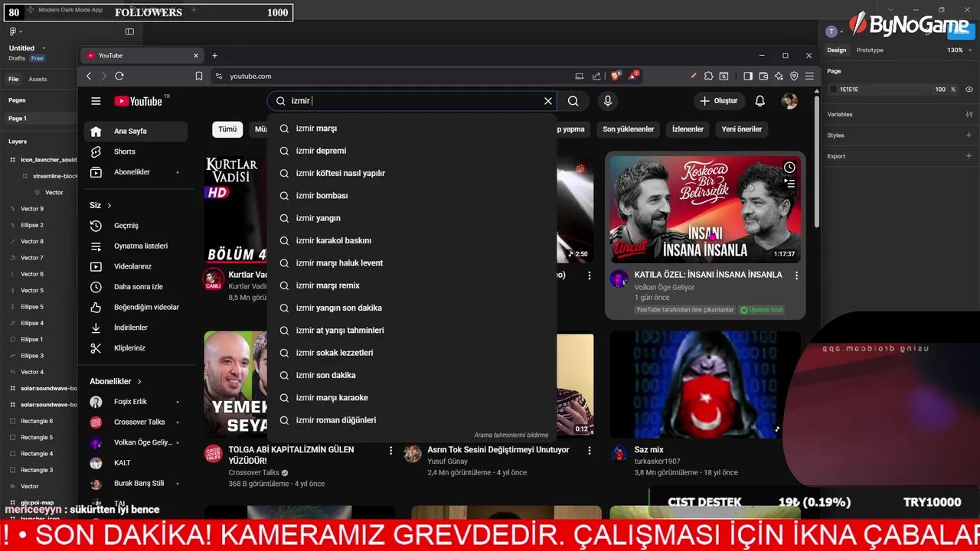Image resolution: width=980 pixels, height=551 pixels.
Task: Open the YouTube hamburger guide menu
Action: coord(96,101)
